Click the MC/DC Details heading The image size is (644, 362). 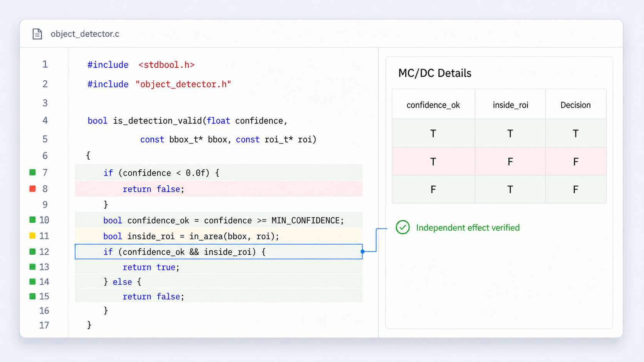click(434, 73)
